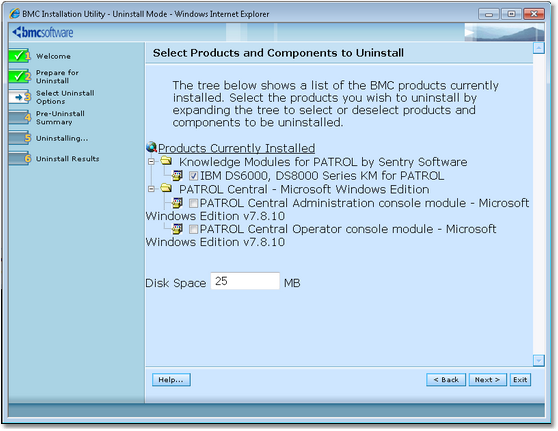The height and width of the screenshot is (431, 558).
Task: Click Select Products and Components to Uninstall heading
Action: coord(278,53)
